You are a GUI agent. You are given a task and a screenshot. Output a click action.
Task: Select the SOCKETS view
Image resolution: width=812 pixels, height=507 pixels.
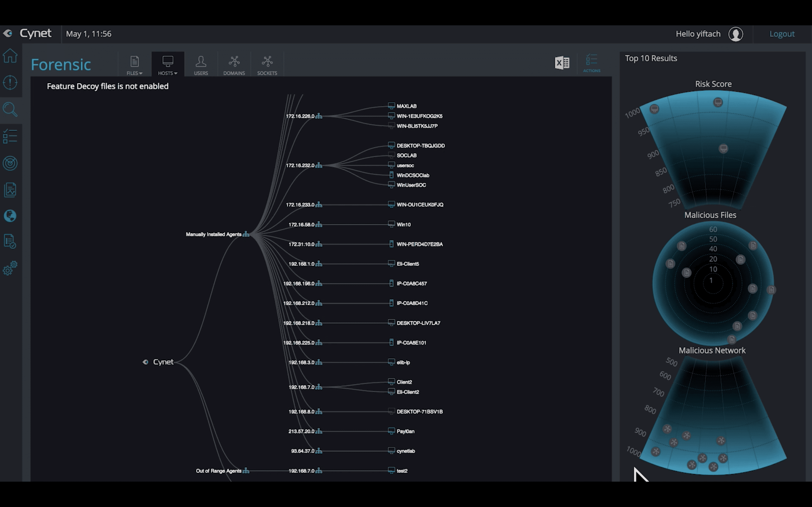tap(267, 64)
